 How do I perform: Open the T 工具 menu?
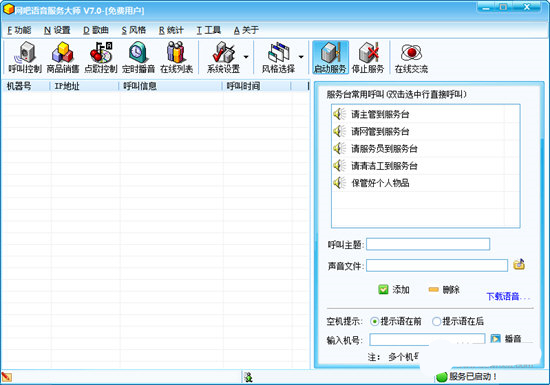[209, 31]
